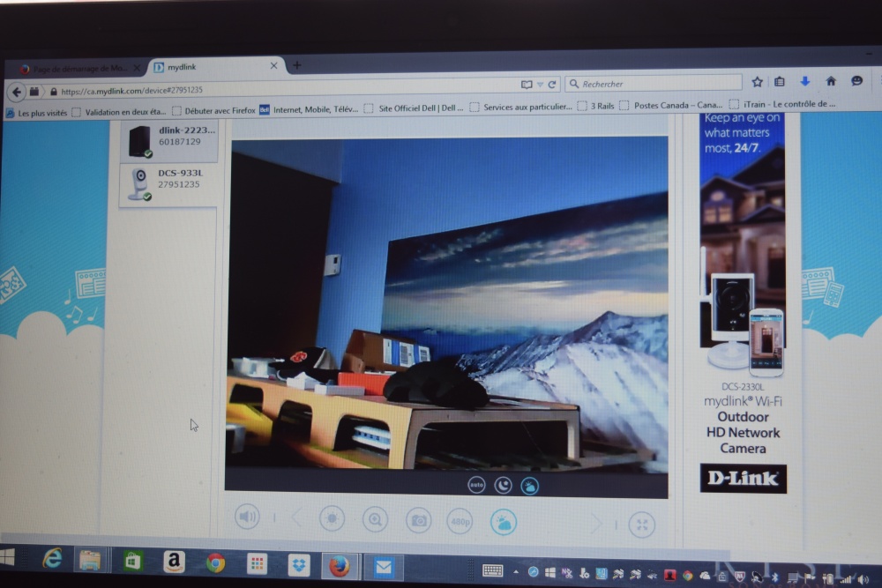Open Les plus visités bookmark folder

click(x=36, y=113)
